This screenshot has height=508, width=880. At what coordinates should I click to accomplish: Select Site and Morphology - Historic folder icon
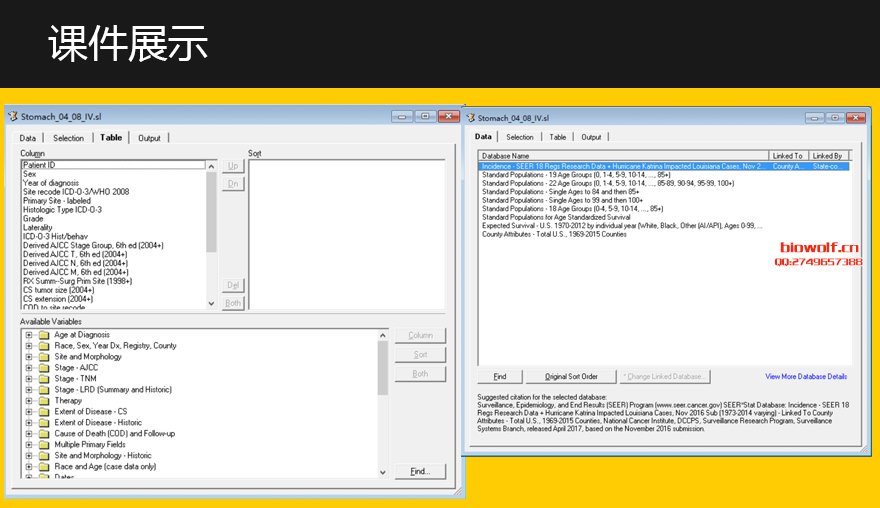point(44,455)
